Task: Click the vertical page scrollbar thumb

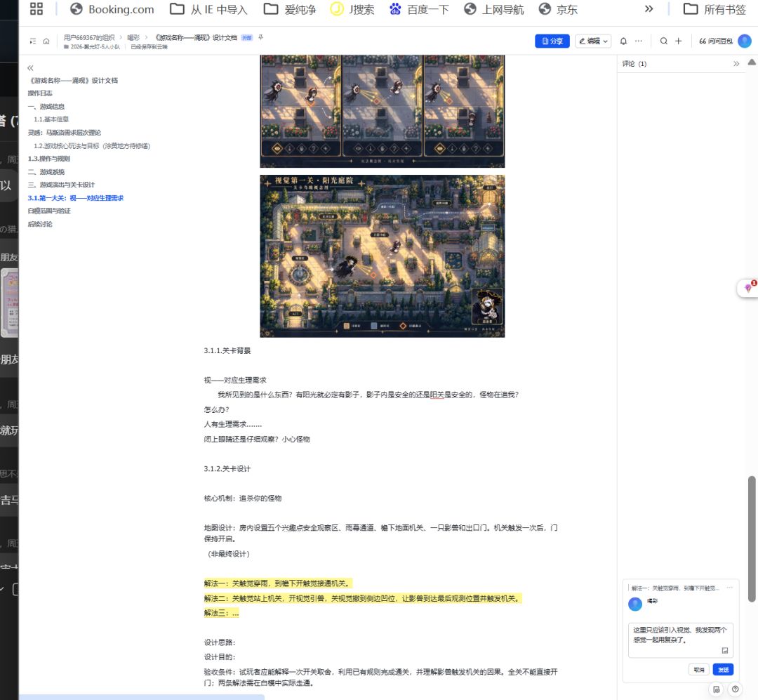Action: point(752,539)
